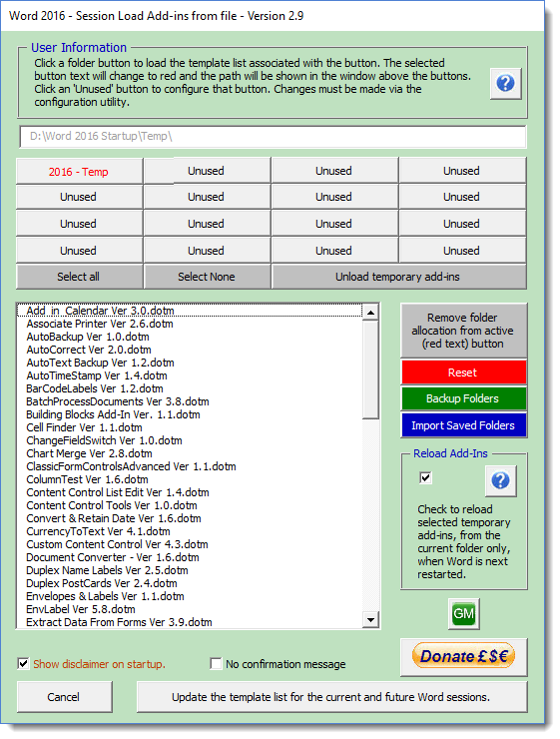Click the Select all button
This screenshot has width=560, height=739.
pyautogui.click(x=79, y=277)
